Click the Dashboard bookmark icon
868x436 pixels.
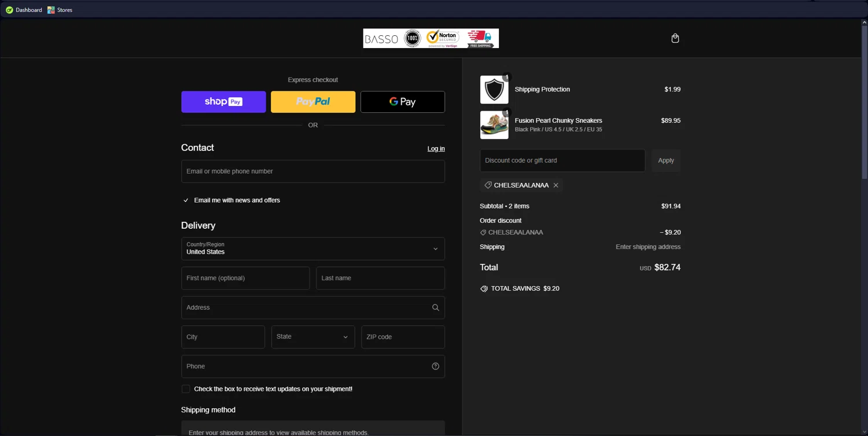tap(9, 10)
